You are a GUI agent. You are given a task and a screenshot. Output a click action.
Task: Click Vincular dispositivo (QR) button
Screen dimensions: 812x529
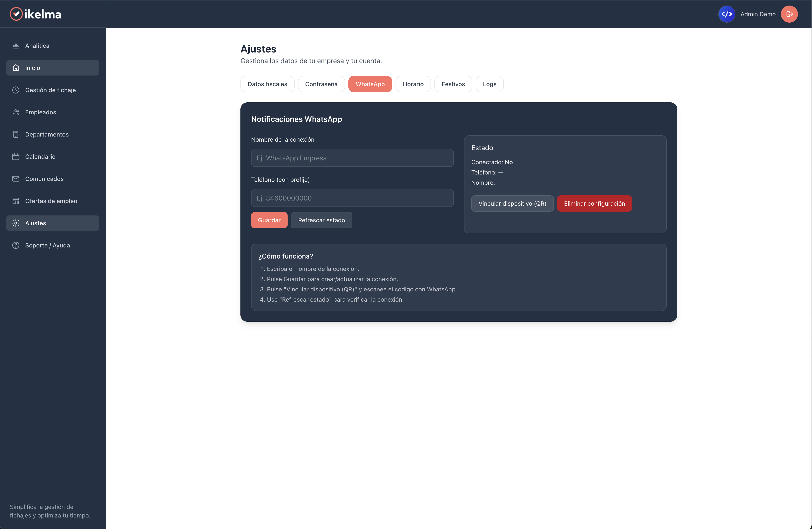click(x=512, y=204)
